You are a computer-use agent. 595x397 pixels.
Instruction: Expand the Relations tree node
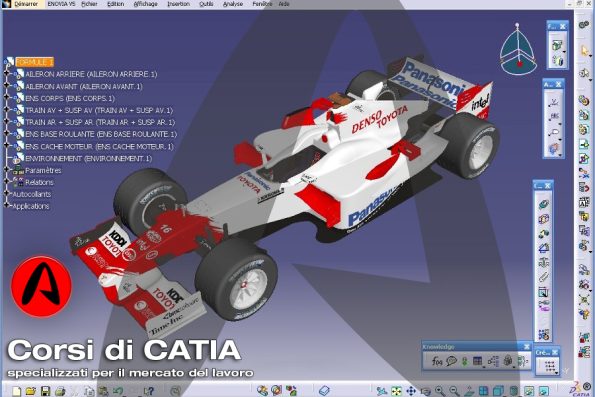(6, 181)
